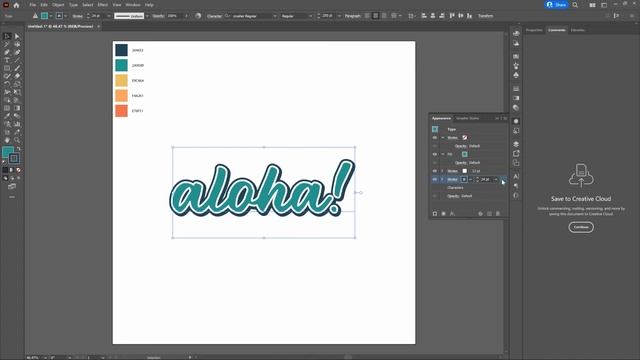The image size is (640, 360).
Task: Toggle visibility of the top Stroke row
Action: tap(435, 138)
